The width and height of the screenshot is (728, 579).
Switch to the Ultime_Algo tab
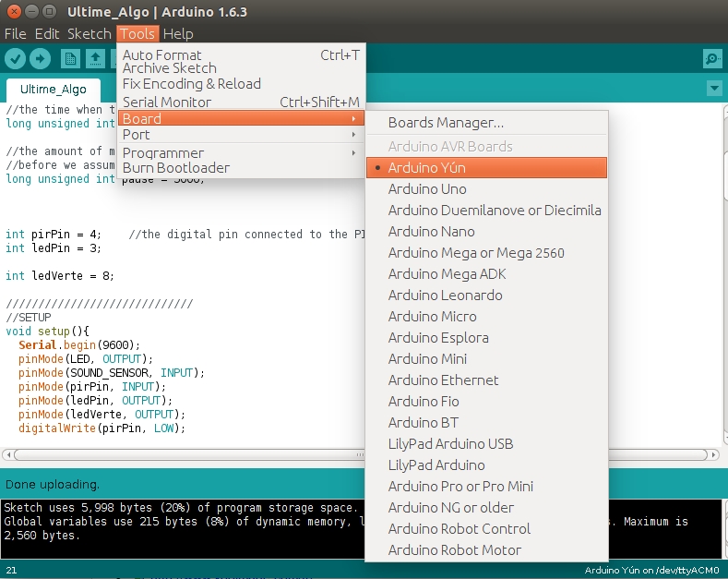[x=54, y=90]
